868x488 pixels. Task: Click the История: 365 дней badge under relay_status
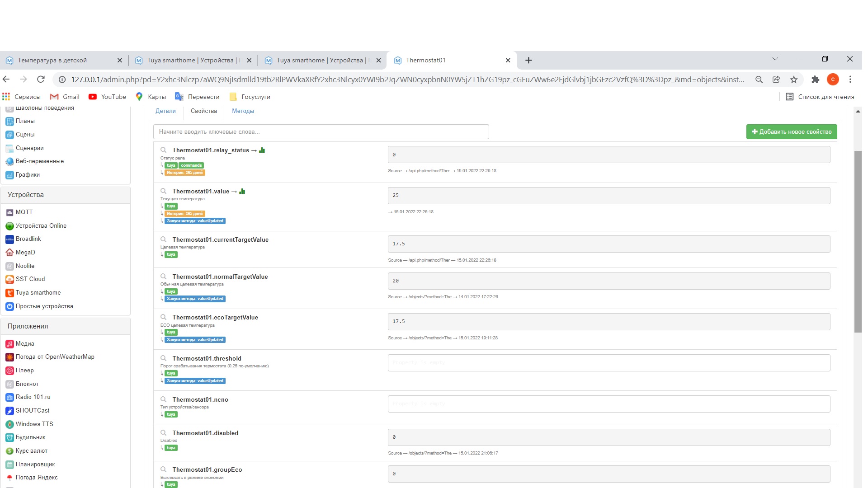(x=184, y=173)
